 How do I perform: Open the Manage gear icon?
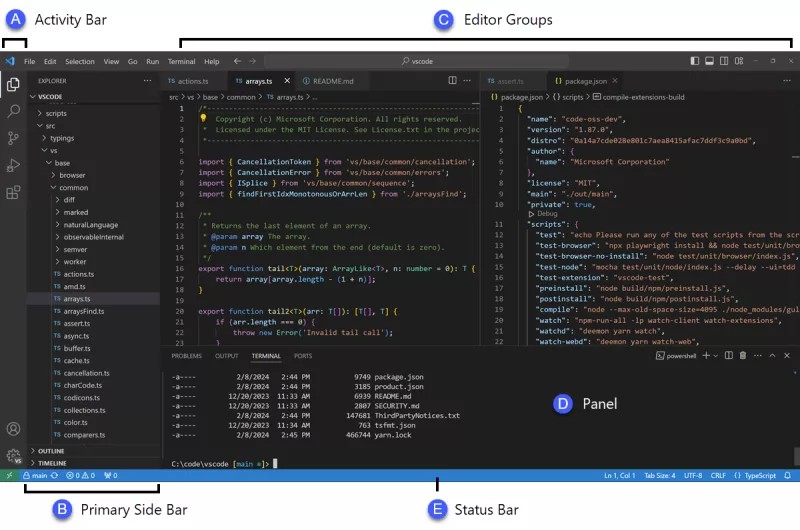tap(13, 456)
